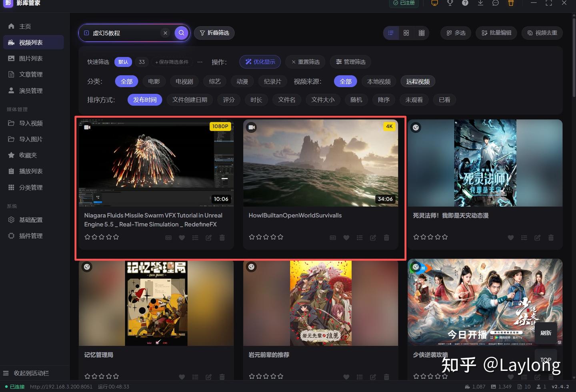
Task: Enable 多选 multi-select mode
Action: pyautogui.click(x=456, y=33)
